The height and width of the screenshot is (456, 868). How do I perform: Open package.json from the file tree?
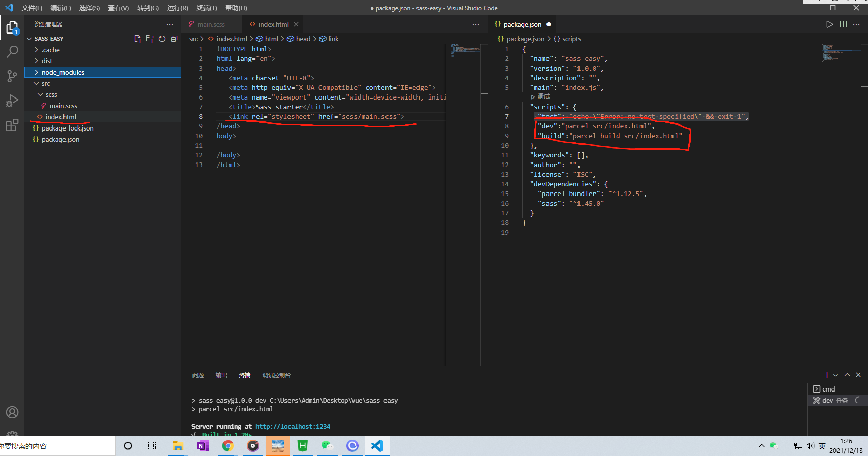[x=103, y=139]
